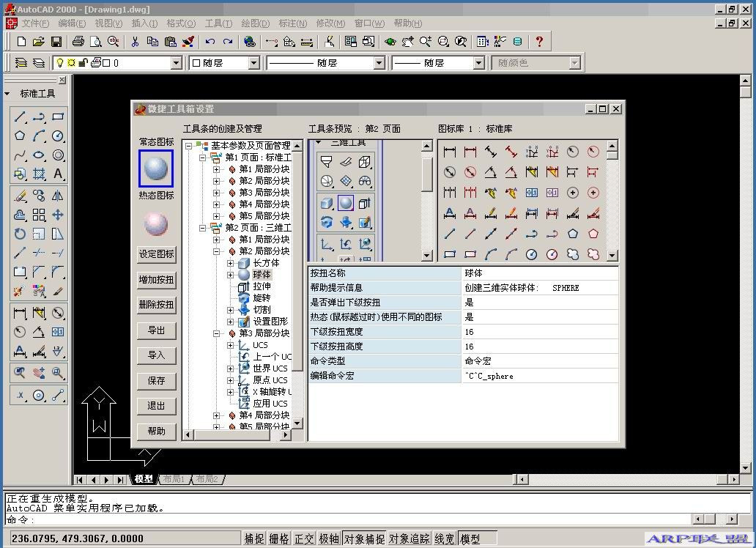Click the 保存 save button
This screenshot has height=548, width=756.
(x=156, y=381)
